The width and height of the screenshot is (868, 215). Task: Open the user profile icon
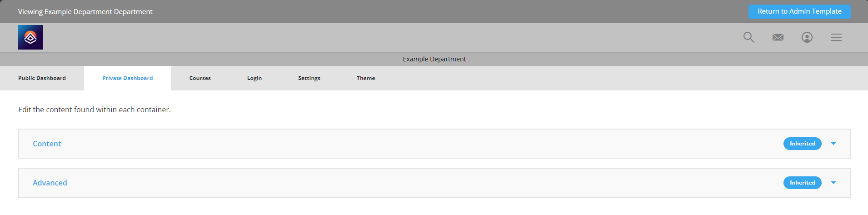[807, 37]
